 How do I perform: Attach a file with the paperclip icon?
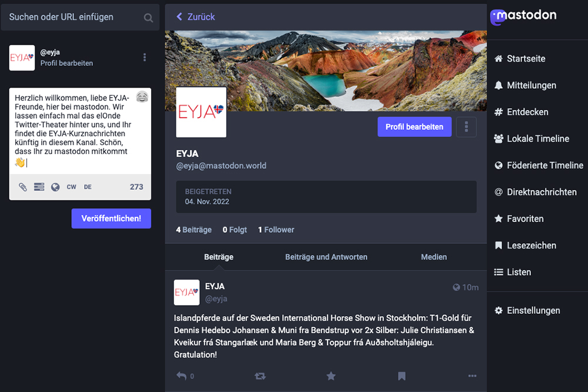(23, 187)
